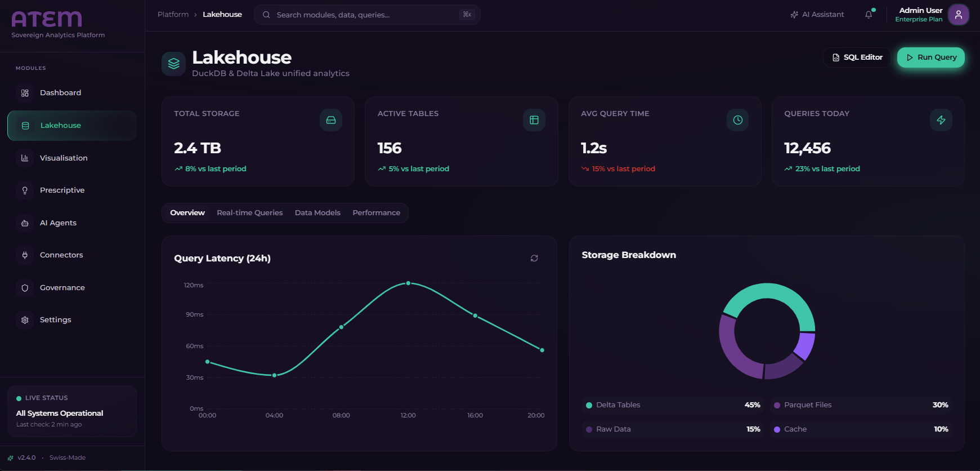Go to the Performance tab
The image size is (980, 471).
coord(376,213)
